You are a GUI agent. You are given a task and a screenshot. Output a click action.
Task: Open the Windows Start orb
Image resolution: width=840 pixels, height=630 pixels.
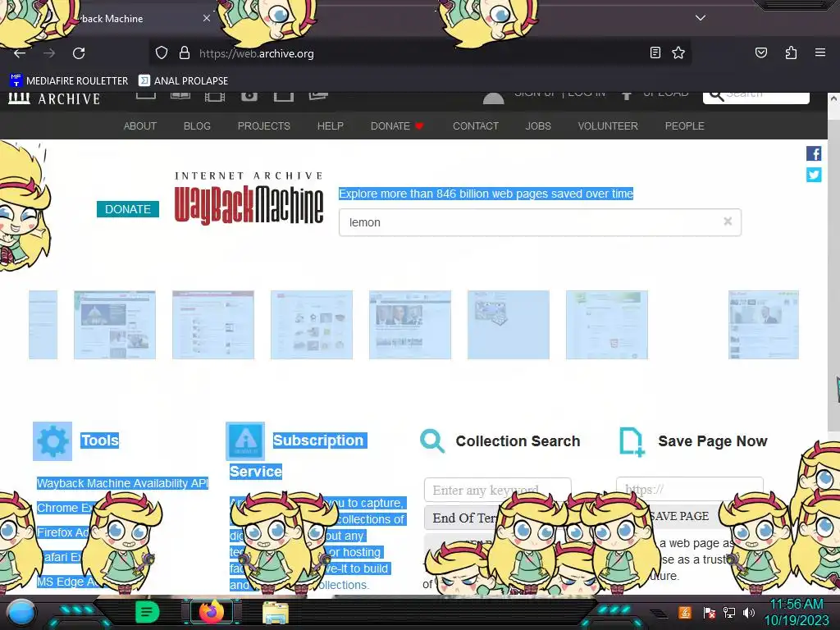point(21,613)
